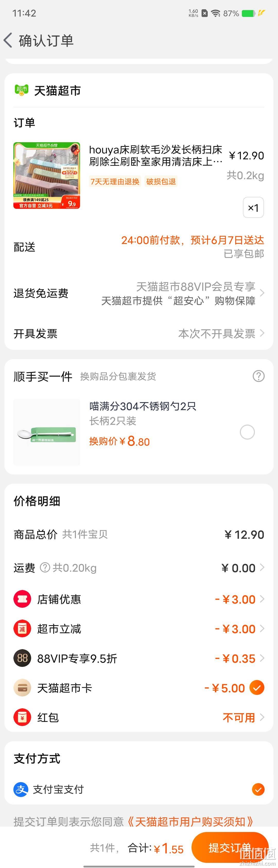Viewport: 278px width, 868px height.
Task: Tap the 红包 red envelope icon
Action: [x=22, y=717]
